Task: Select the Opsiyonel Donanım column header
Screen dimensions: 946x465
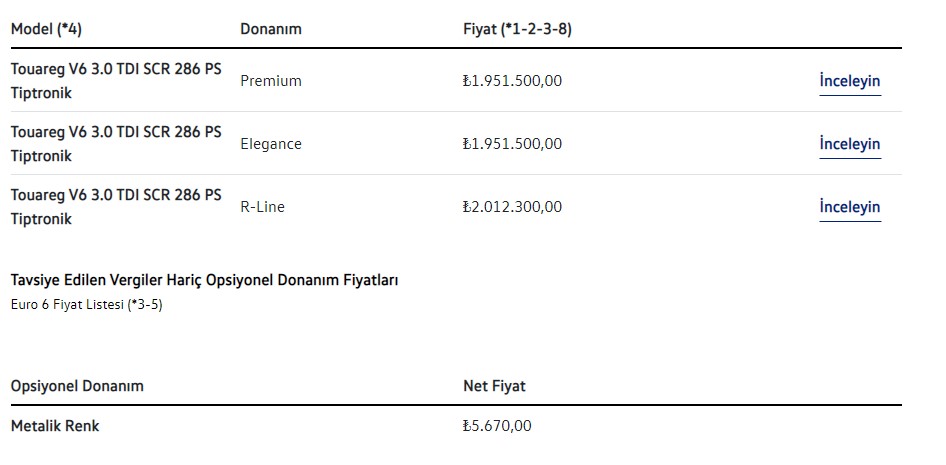Action: (77, 386)
